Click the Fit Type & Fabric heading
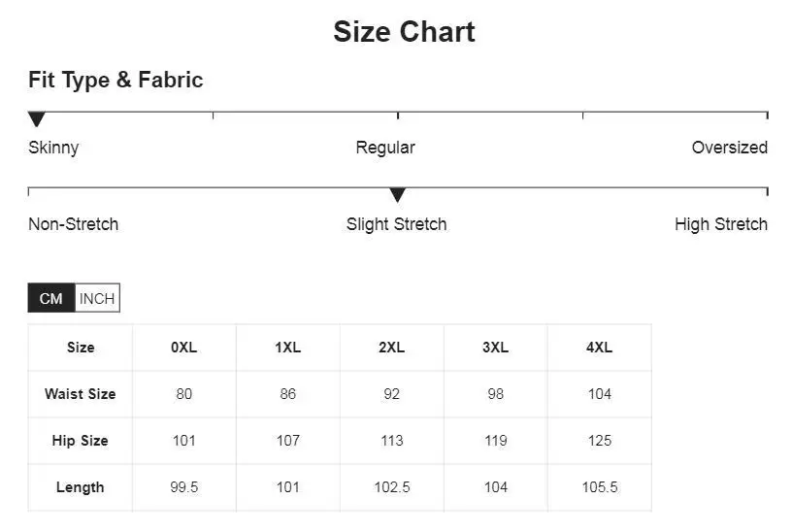792x532 pixels. [115, 80]
